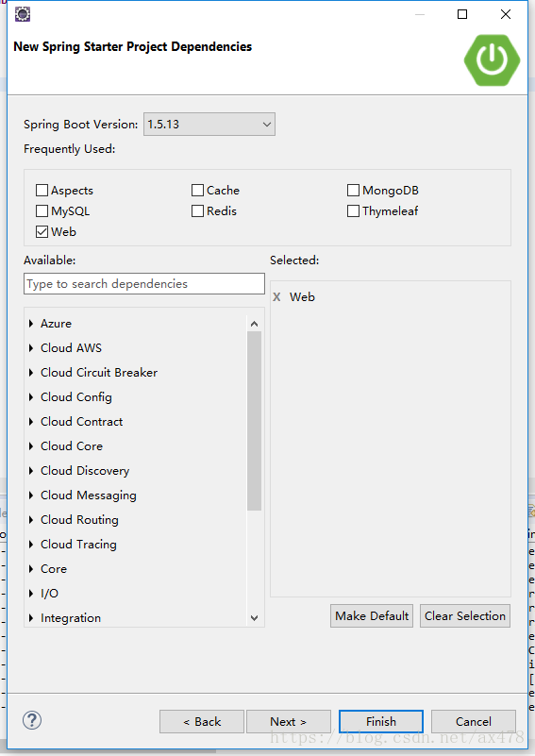Open the Spring Boot Version dropdown
535x756 pixels.
(x=209, y=125)
